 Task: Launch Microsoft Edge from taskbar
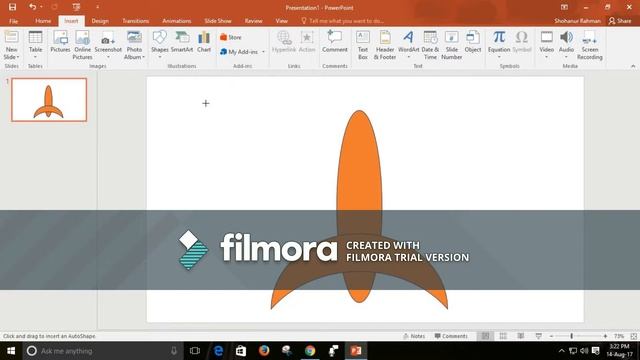coord(218,351)
